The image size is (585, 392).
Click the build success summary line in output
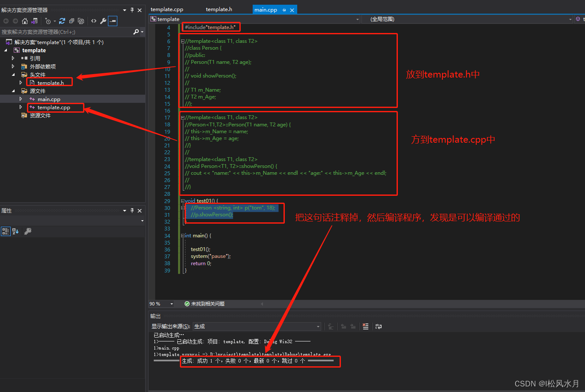[x=243, y=361]
